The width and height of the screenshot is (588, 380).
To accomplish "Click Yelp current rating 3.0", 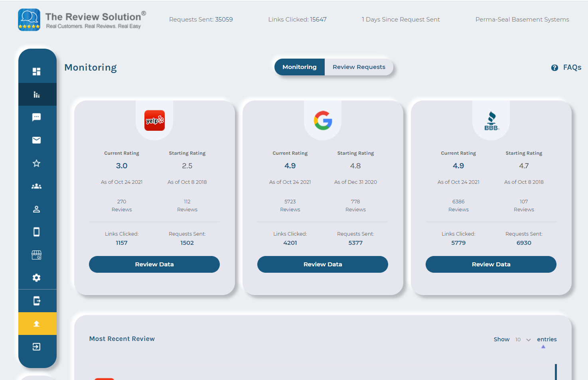I will 122,166.
